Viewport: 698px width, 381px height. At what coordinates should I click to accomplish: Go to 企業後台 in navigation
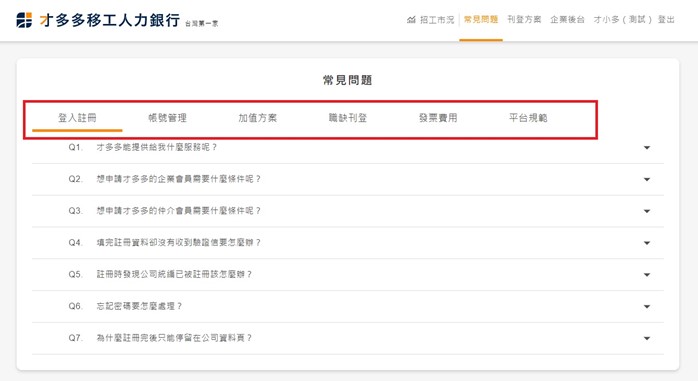567,20
